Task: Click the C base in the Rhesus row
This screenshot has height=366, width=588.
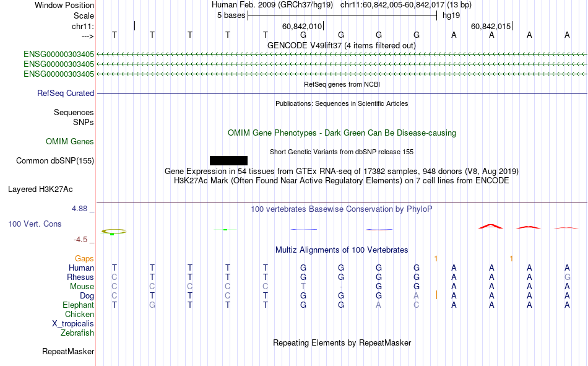Action: click(x=115, y=277)
